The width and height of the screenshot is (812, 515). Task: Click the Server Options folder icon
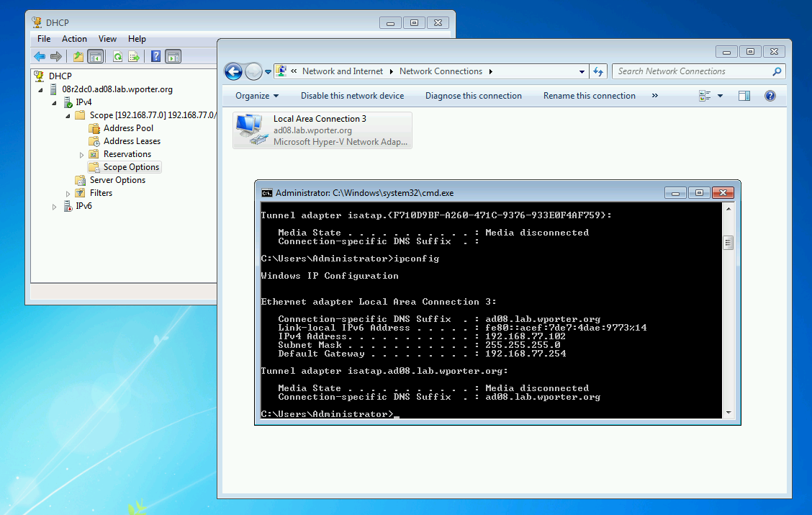[x=81, y=180]
